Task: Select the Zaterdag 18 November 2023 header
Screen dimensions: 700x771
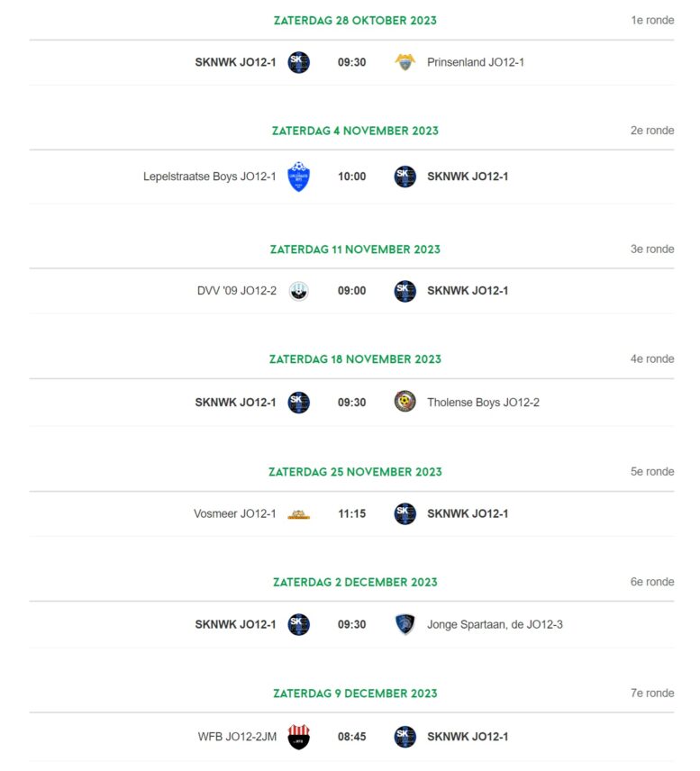Action: click(355, 359)
